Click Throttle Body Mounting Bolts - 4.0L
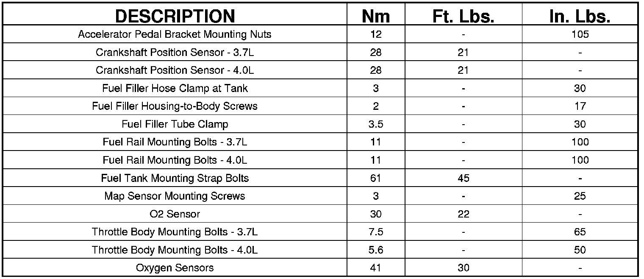The image size is (644, 279). click(x=175, y=250)
